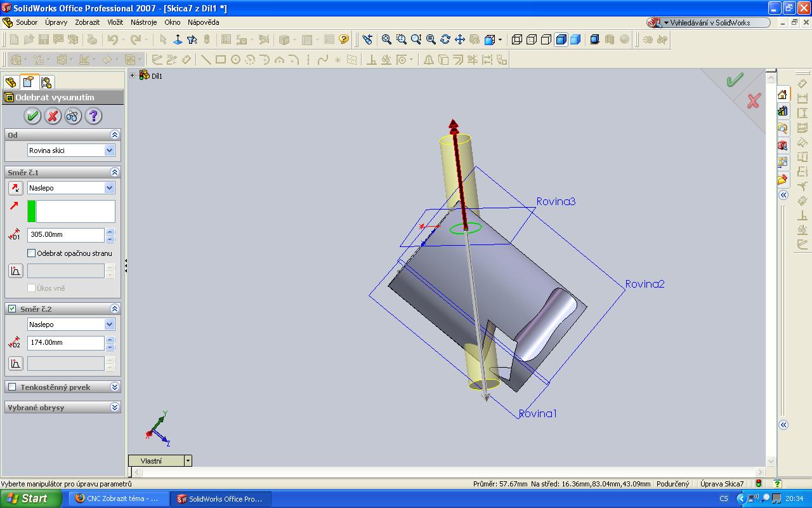
Task: Enable 'Odebrat opačnou stranu' checkbox
Action: [x=32, y=253]
